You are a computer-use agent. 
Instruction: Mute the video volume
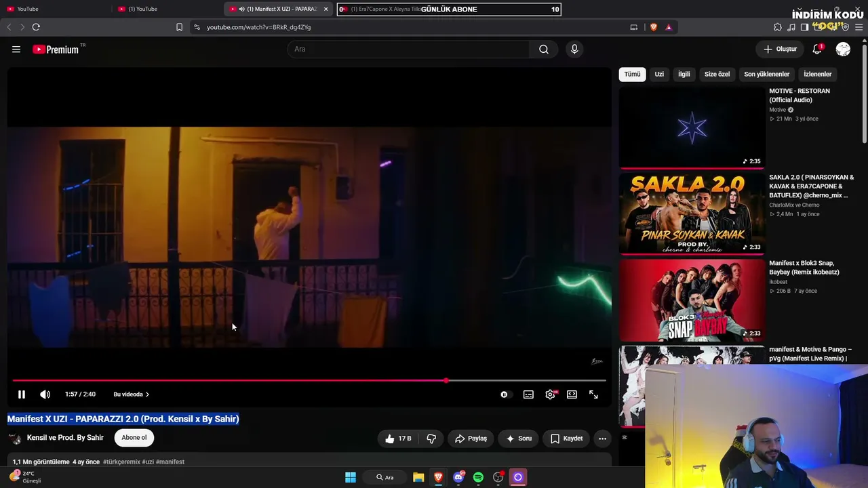(x=45, y=394)
